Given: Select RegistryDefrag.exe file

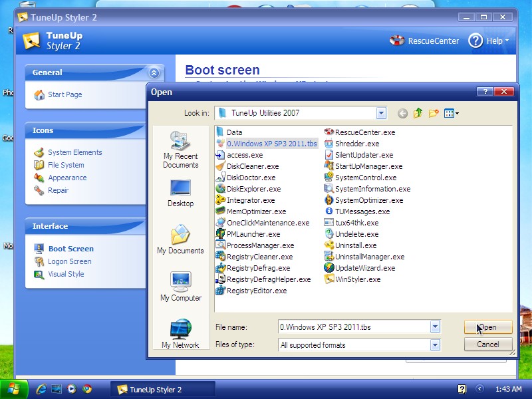Looking at the screenshot, I should click(253, 268).
